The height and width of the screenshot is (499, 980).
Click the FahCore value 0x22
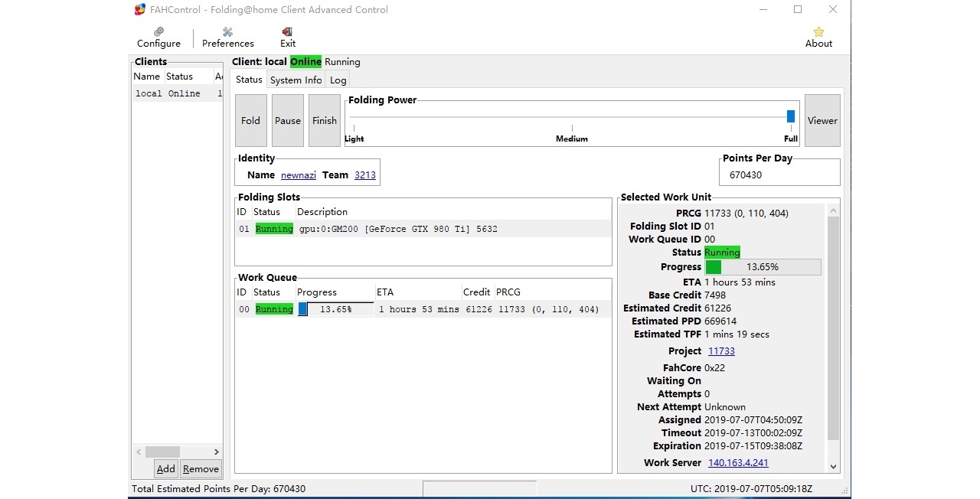click(714, 368)
